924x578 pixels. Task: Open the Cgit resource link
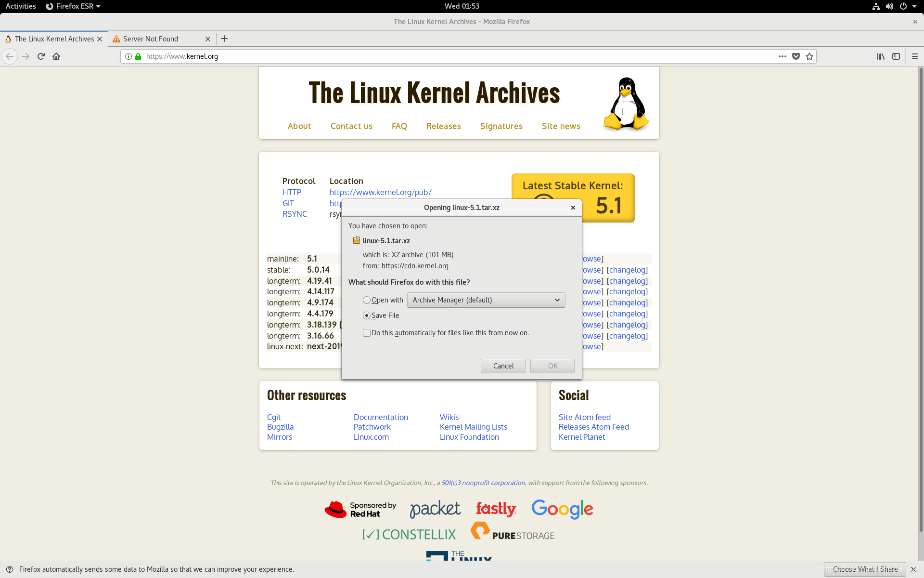click(274, 417)
